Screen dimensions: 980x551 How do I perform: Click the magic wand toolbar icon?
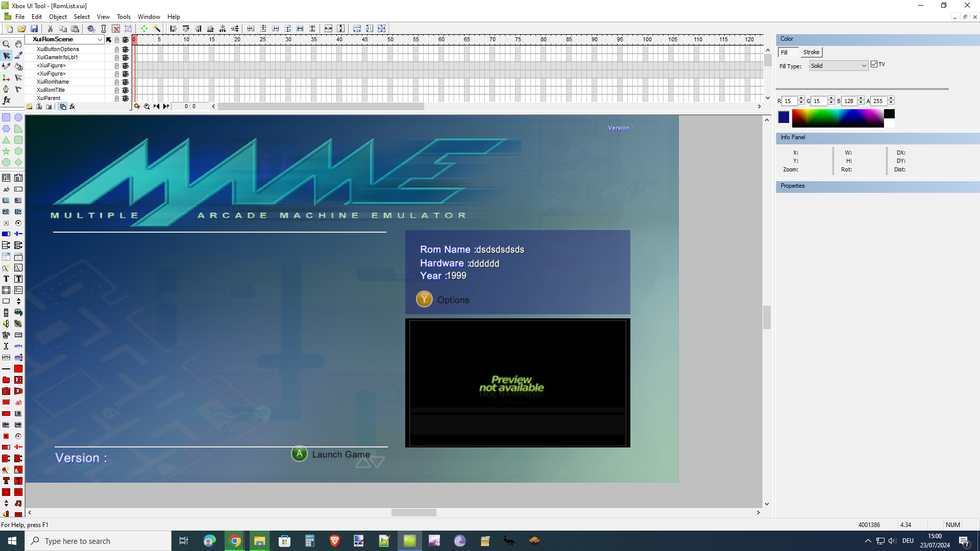157,29
